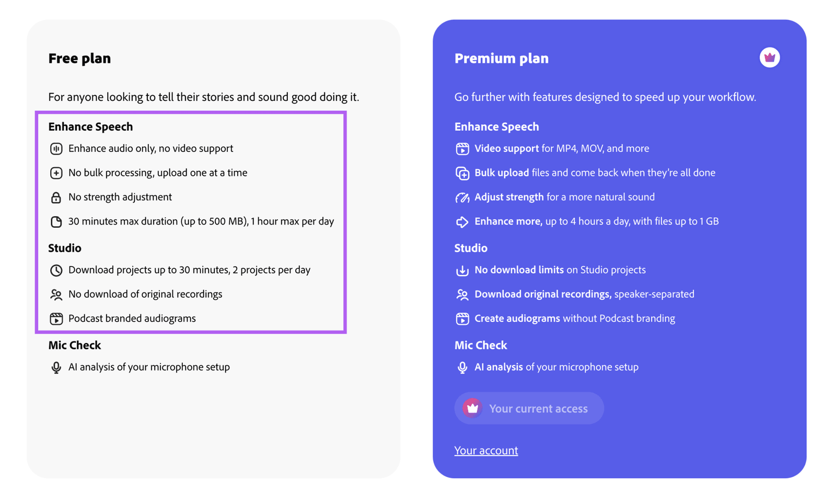Click the 30 minutes max duration icon
Screen dimensions: 836x504
click(x=56, y=221)
